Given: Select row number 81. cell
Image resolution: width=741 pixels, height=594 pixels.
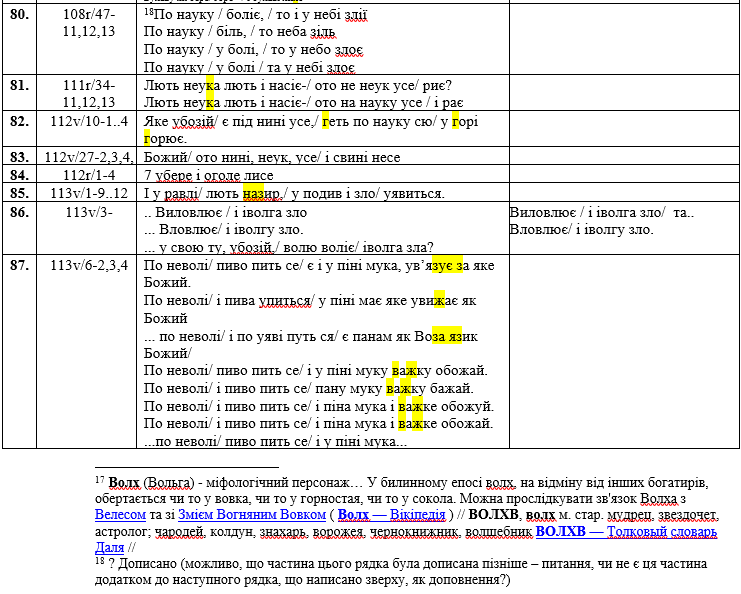Looking at the screenshot, I should pos(19,85).
